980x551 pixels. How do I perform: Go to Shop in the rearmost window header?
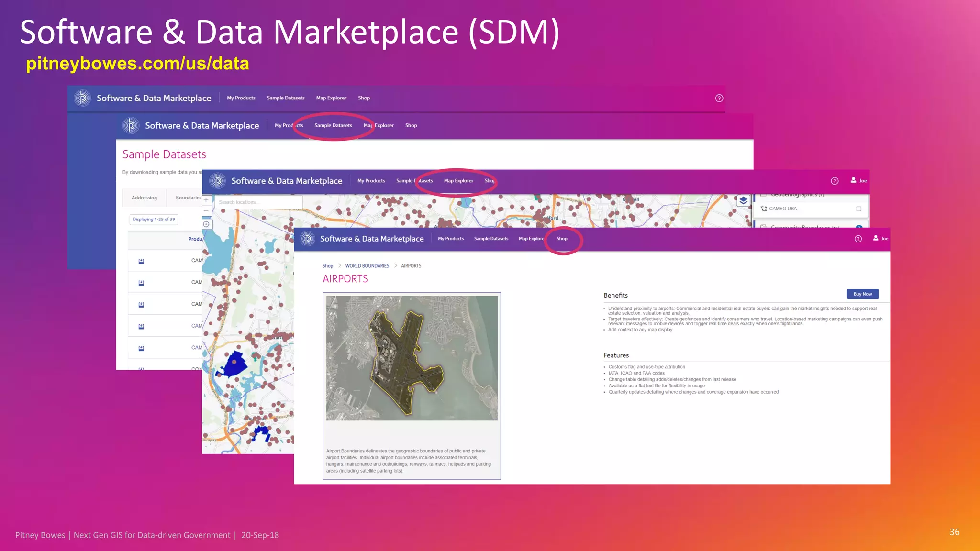[364, 98]
